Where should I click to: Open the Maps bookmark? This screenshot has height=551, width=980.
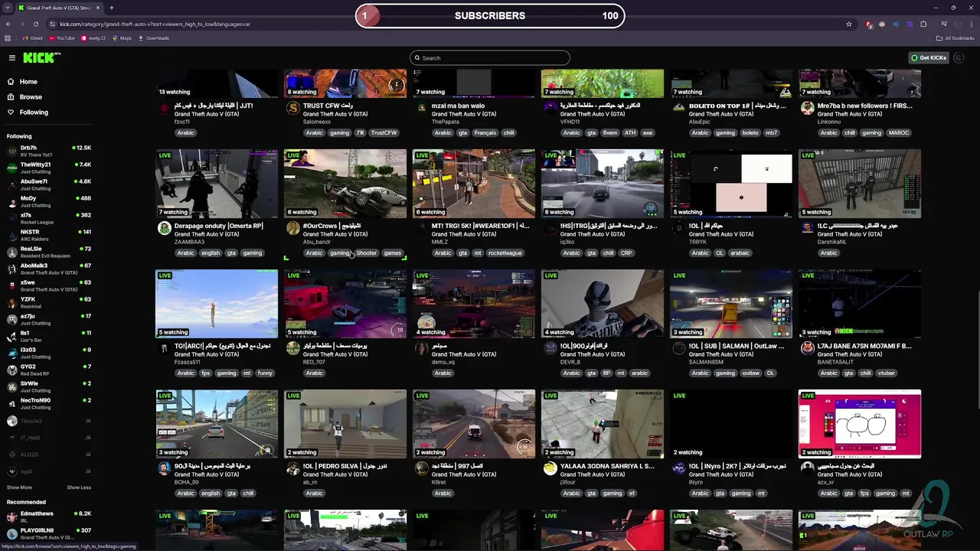pyautogui.click(x=122, y=38)
